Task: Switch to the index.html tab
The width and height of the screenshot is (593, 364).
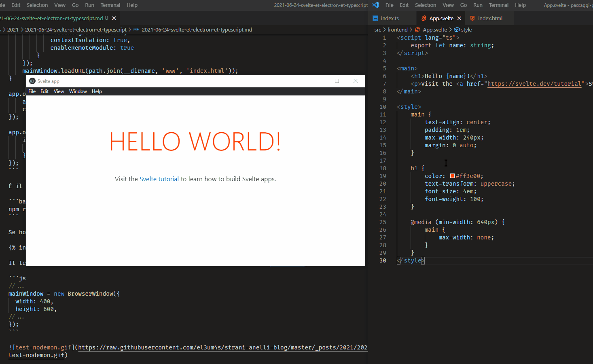Action: (490, 18)
